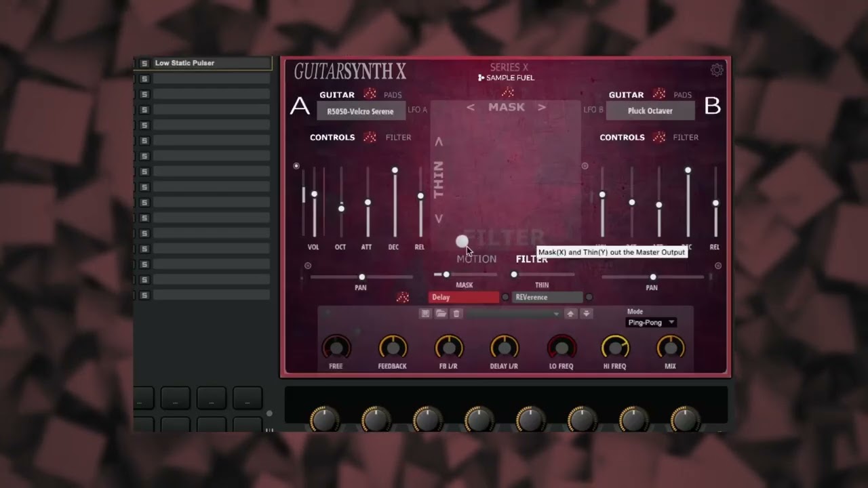Toggle the power dot next to Delay
The image size is (868, 488).
pos(505,298)
